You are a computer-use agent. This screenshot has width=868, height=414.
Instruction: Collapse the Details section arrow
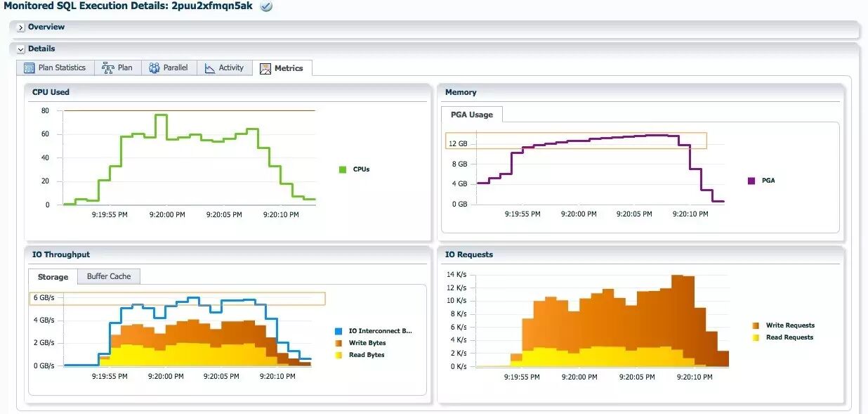[x=21, y=49]
